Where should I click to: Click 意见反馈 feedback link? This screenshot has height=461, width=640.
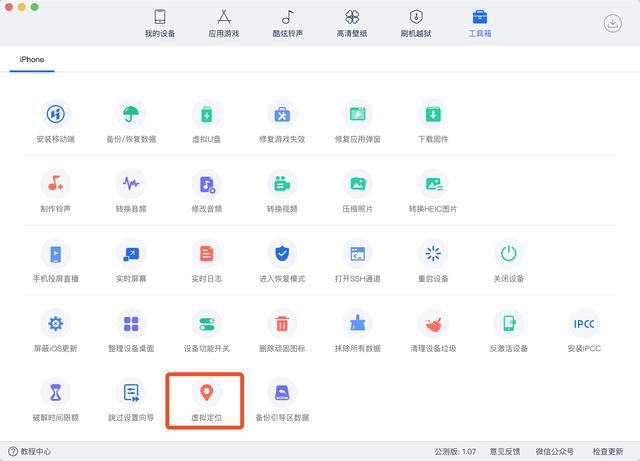[x=505, y=451]
